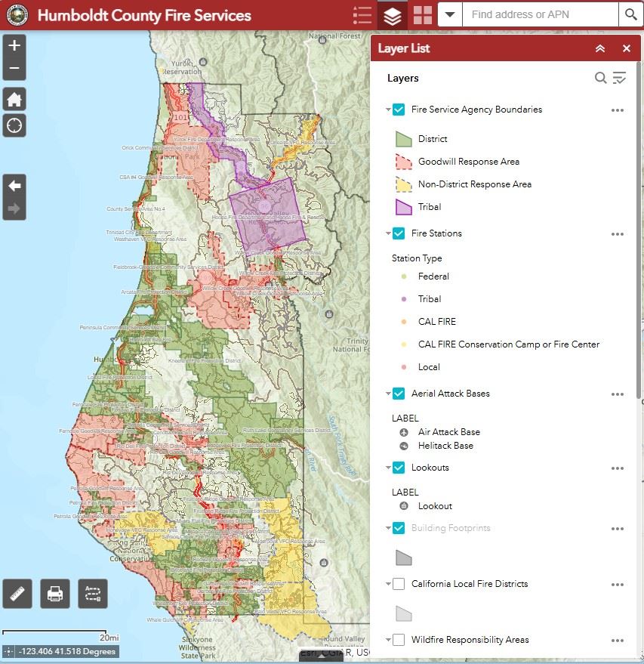
Task: Collapse the Layer List panel
Action: pos(600,48)
